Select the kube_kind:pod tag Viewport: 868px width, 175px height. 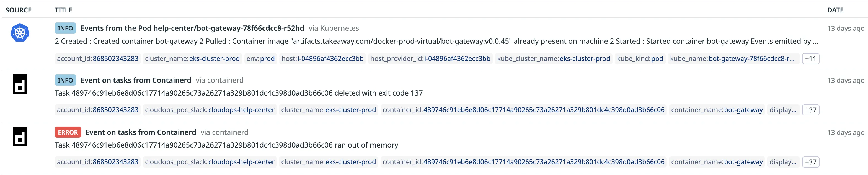point(640,58)
